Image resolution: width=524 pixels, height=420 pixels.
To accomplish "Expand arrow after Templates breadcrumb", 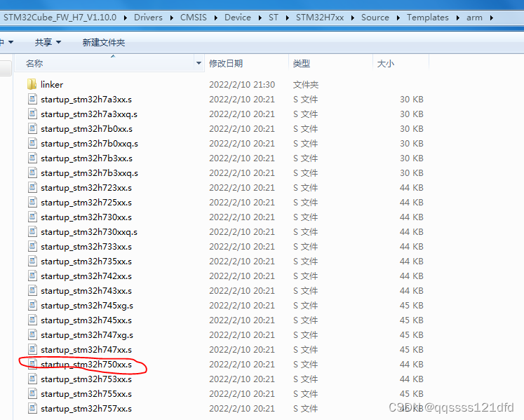I will coord(458,18).
